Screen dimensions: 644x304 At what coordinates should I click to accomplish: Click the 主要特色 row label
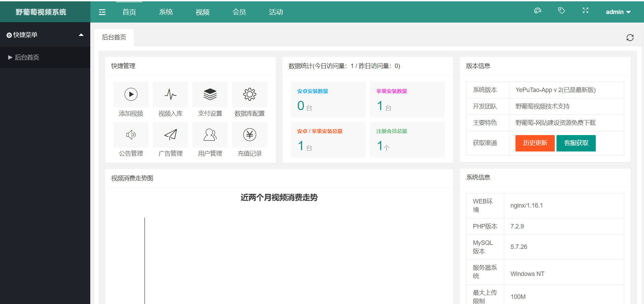(485, 123)
